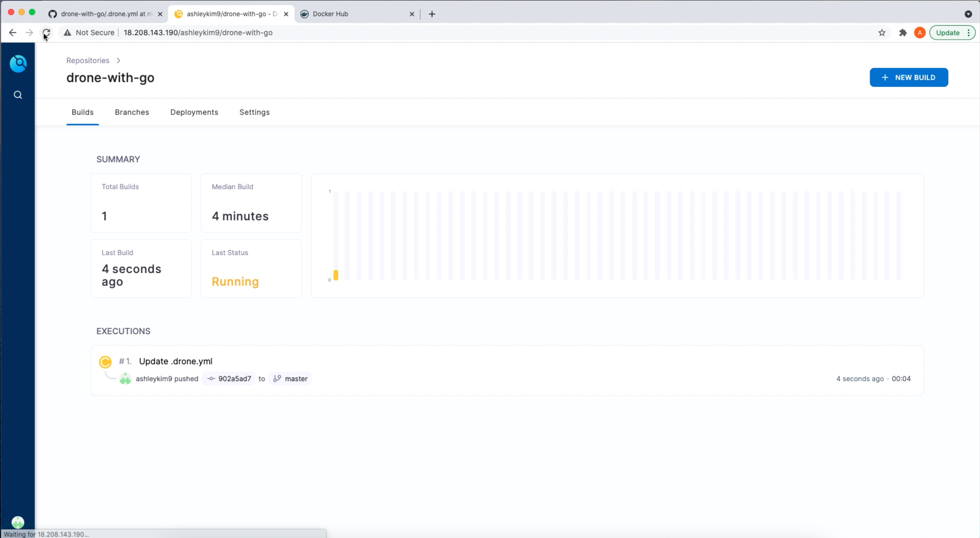
Task: Click the '00:04' execution duration
Action: coord(901,379)
